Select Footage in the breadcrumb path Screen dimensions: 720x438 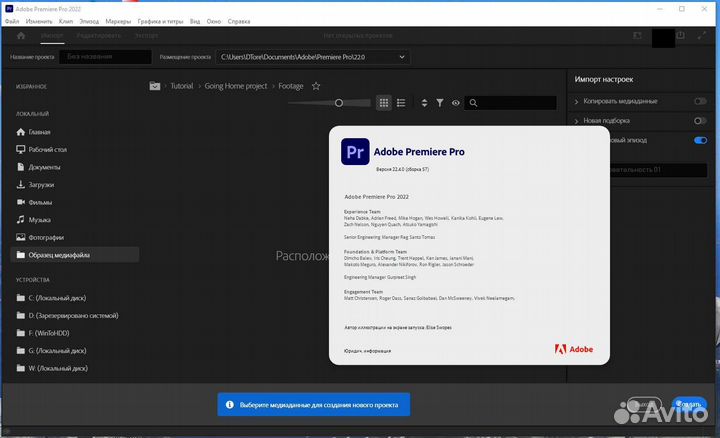point(291,86)
